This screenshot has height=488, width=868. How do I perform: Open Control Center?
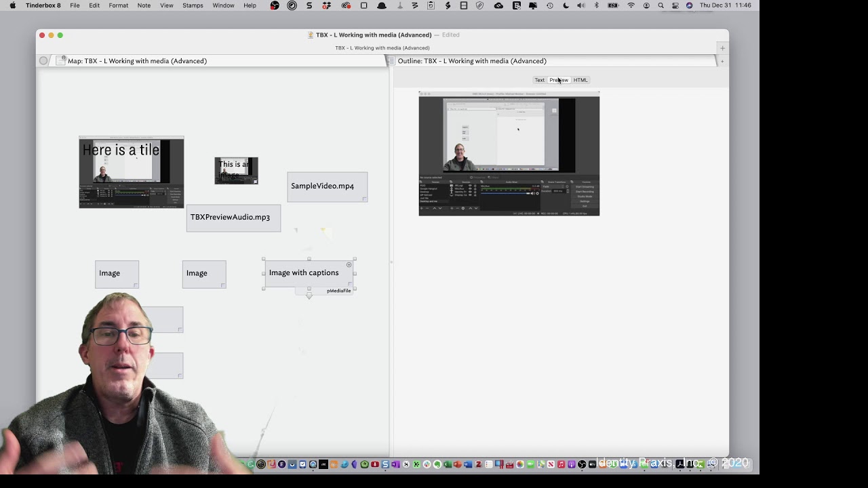[675, 5]
